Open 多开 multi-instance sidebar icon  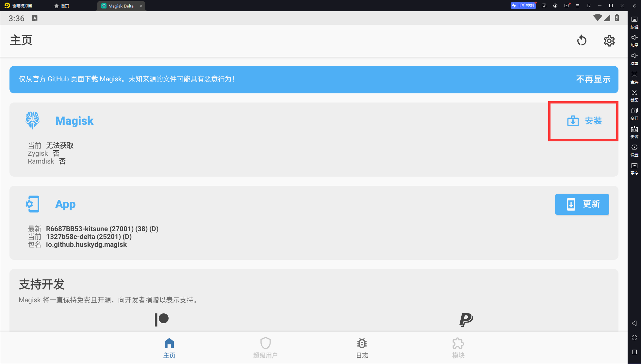634,114
